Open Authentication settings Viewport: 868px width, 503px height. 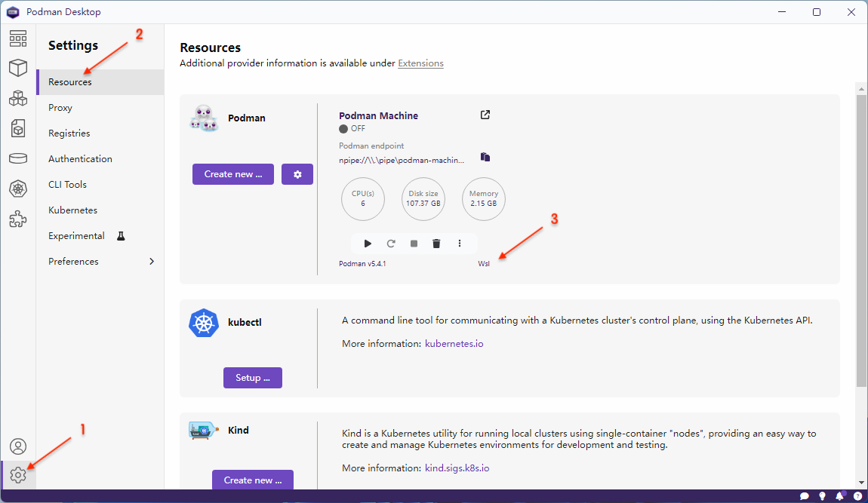point(100,159)
